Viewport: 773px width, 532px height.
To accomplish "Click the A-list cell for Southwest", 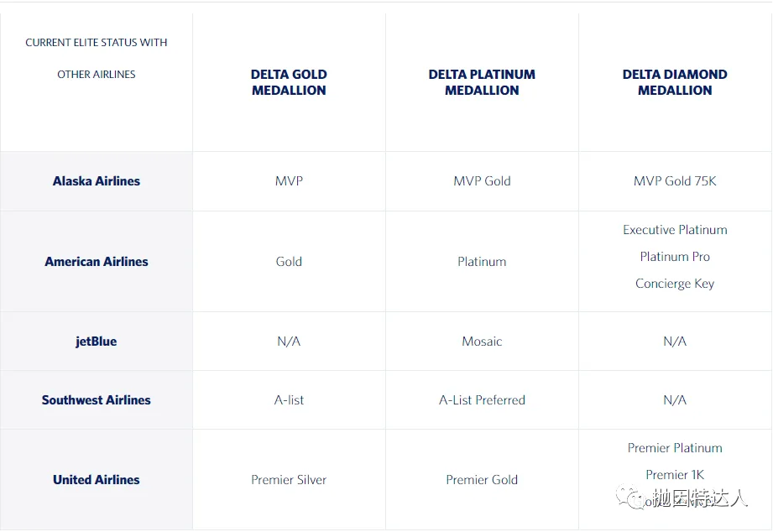I will [x=289, y=400].
